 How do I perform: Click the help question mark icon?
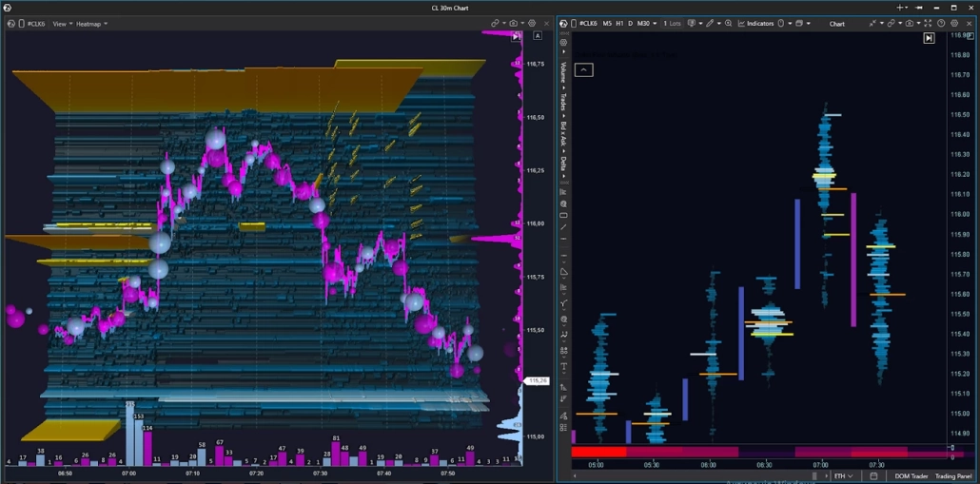coord(941,24)
